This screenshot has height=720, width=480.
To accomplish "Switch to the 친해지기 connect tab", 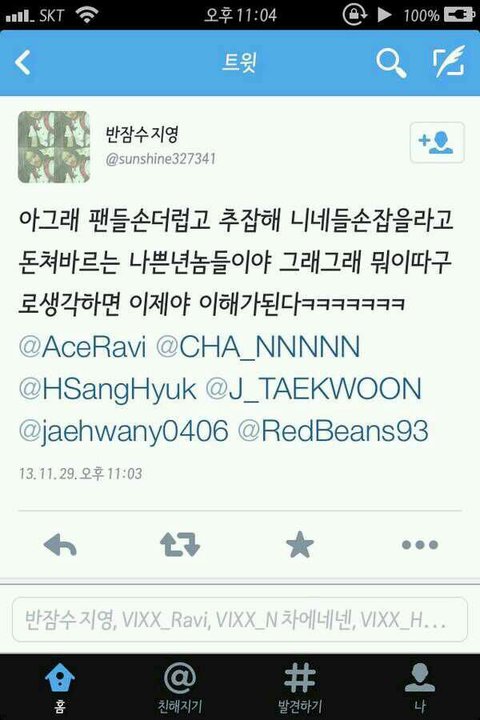I will 180,687.
